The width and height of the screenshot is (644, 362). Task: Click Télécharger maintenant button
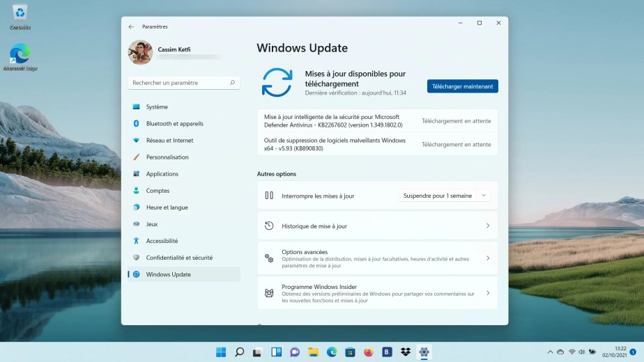(x=463, y=86)
